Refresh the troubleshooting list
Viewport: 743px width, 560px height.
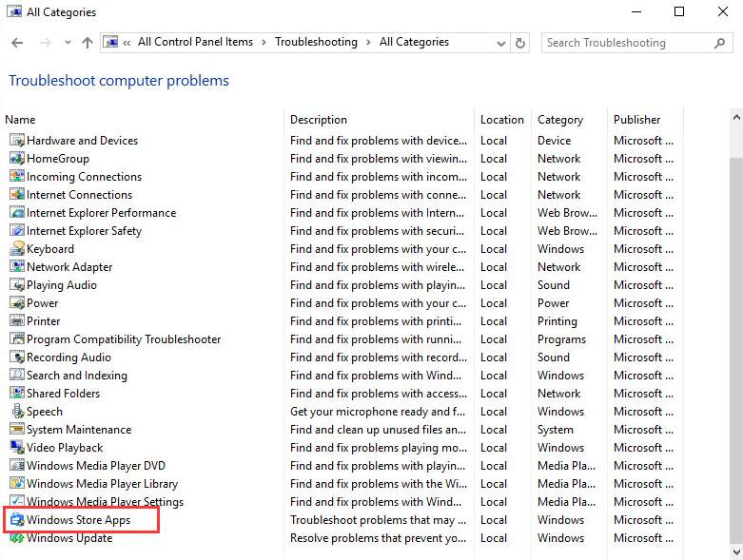coord(519,43)
